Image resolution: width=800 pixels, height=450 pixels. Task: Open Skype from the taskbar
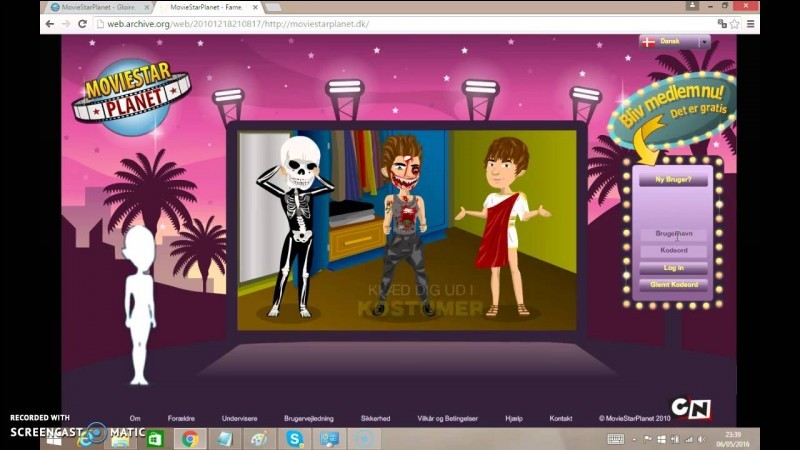[x=294, y=439]
